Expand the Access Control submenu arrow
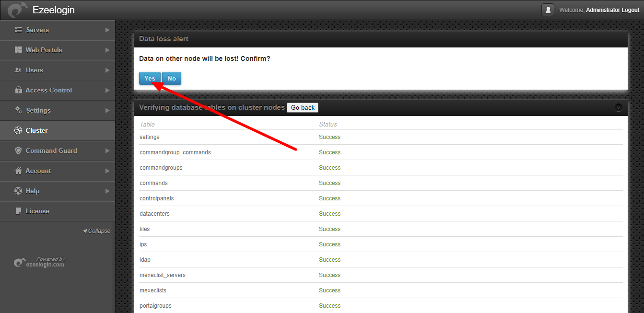This screenshot has width=644, height=313. [107, 90]
